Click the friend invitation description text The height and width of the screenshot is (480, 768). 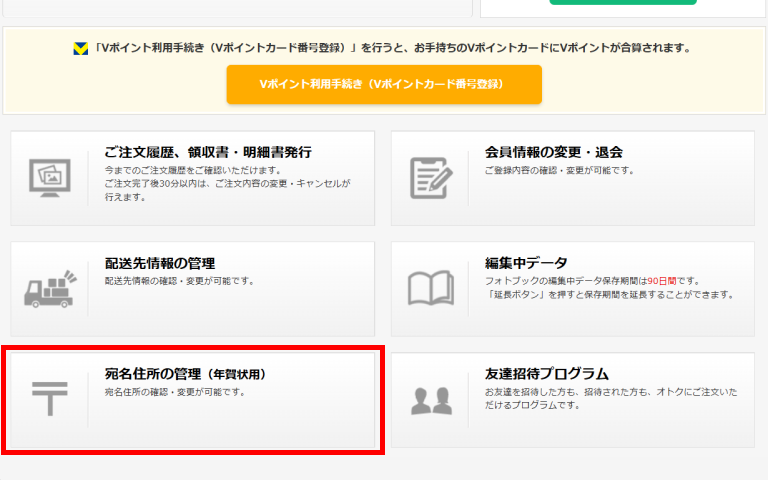[x=611, y=399]
